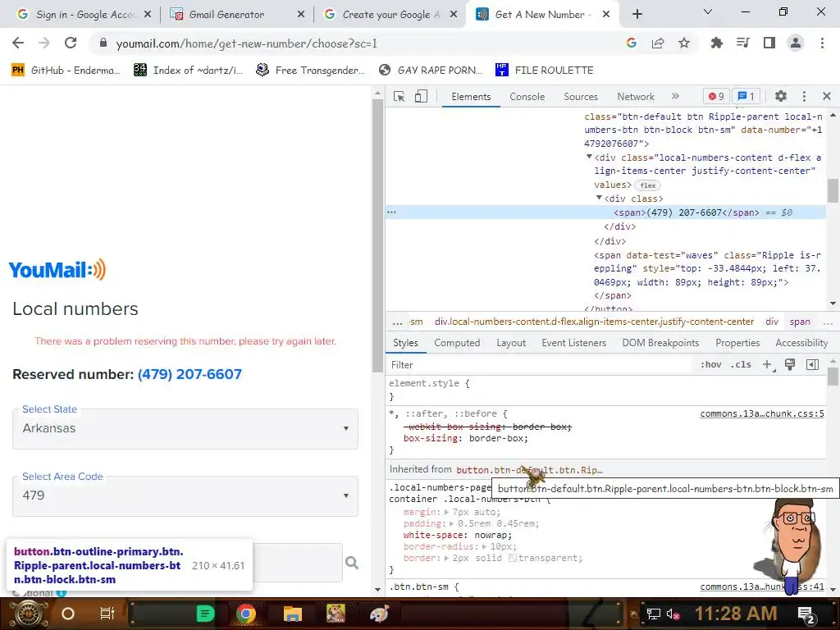Image resolution: width=840 pixels, height=630 pixels.
Task: Open commons.13a chunk.css:5 source link
Action: click(x=762, y=413)
